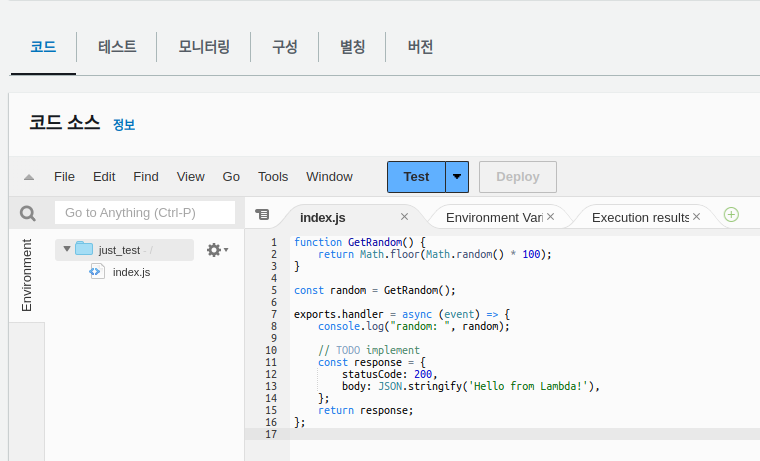Add a new tab with the plus icon
Image resolution: width=760 pixels, height=461 pixels.
(x=731, y=215)
